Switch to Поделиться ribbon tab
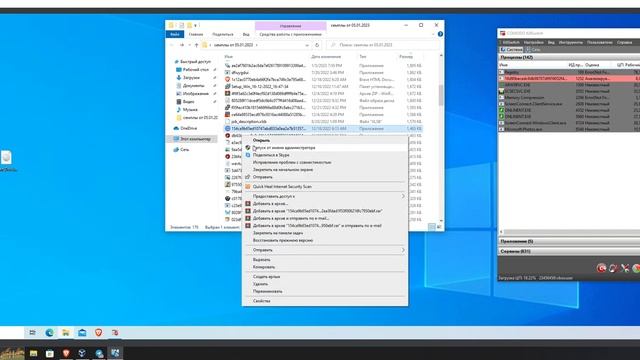 [x=223, y=34]
